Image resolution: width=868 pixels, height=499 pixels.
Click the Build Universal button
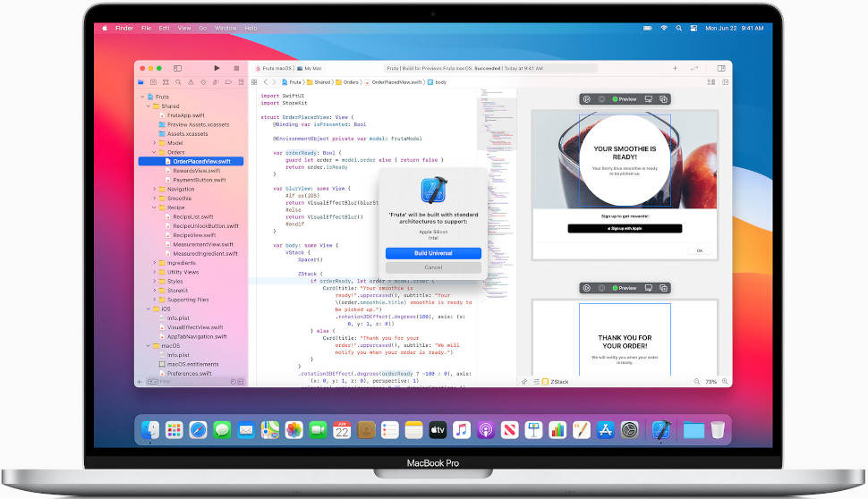433,253
